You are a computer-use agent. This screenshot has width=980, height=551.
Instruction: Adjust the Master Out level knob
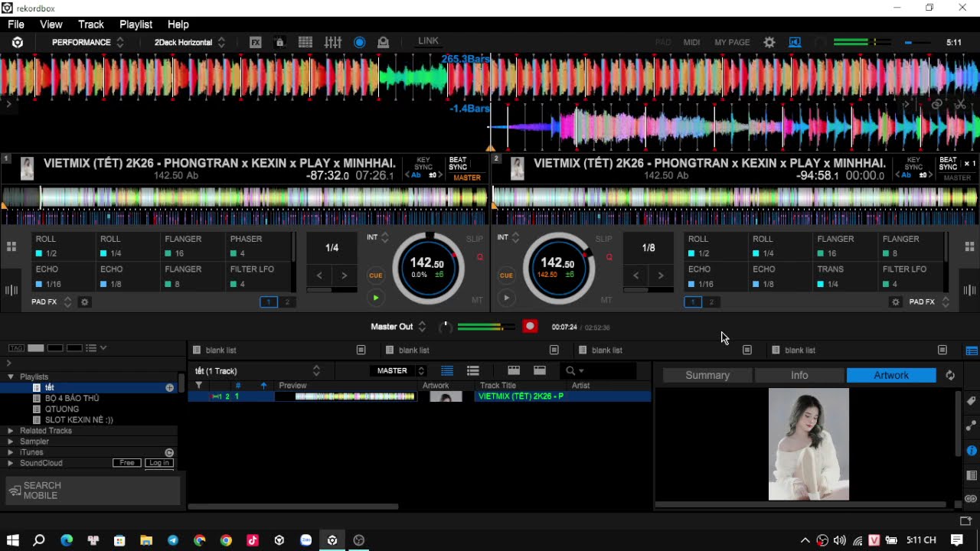click(x=445, y=327)
